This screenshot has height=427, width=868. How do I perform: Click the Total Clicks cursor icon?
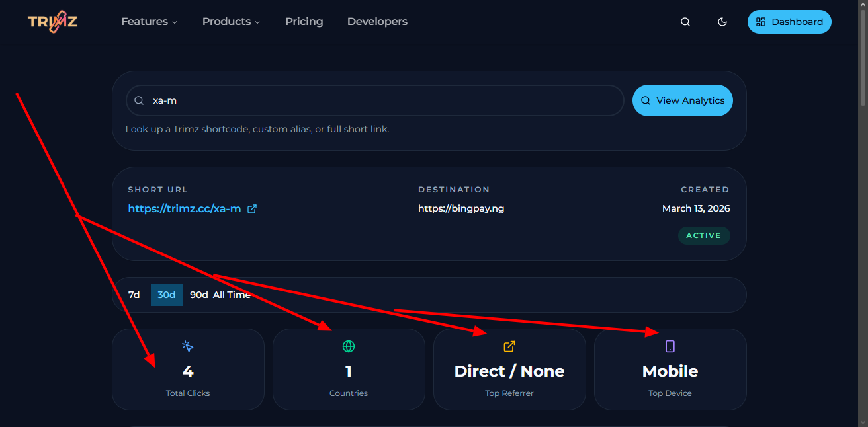(187, 346)
